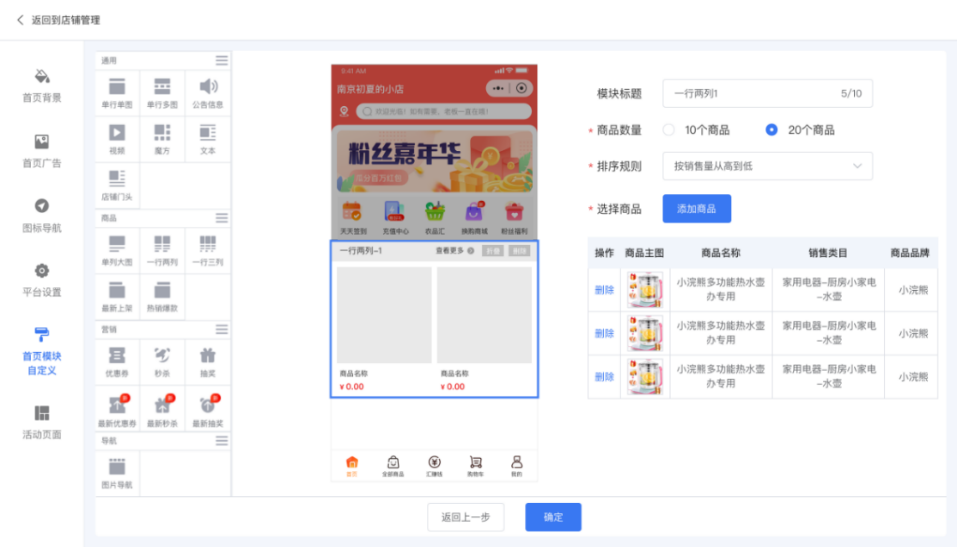
Task: Add 视频 video module
Action: click(x=117, y=139)
